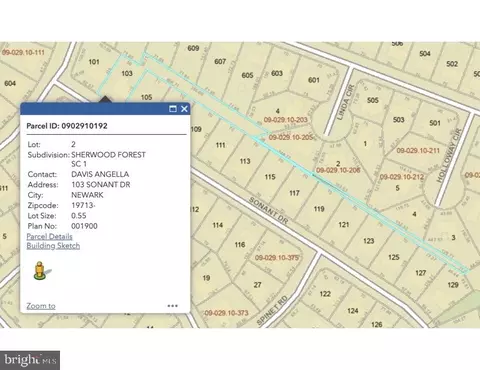Click the contact name DAVIS ANGELLA

(100, 174)
